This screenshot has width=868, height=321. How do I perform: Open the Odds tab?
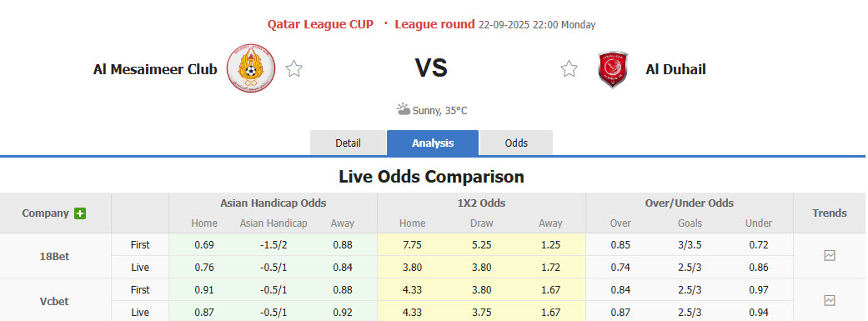(x=516, y=143)
